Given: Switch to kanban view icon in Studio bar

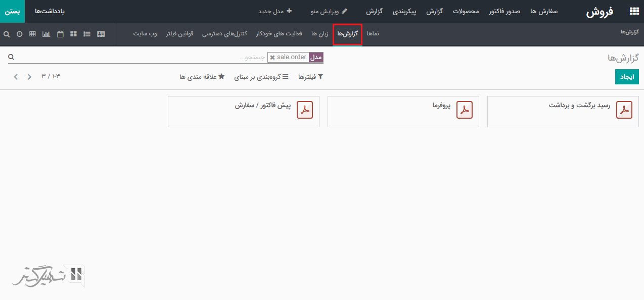Looking at the screenshot, I should pyautogui.click(x=73, y=34).
